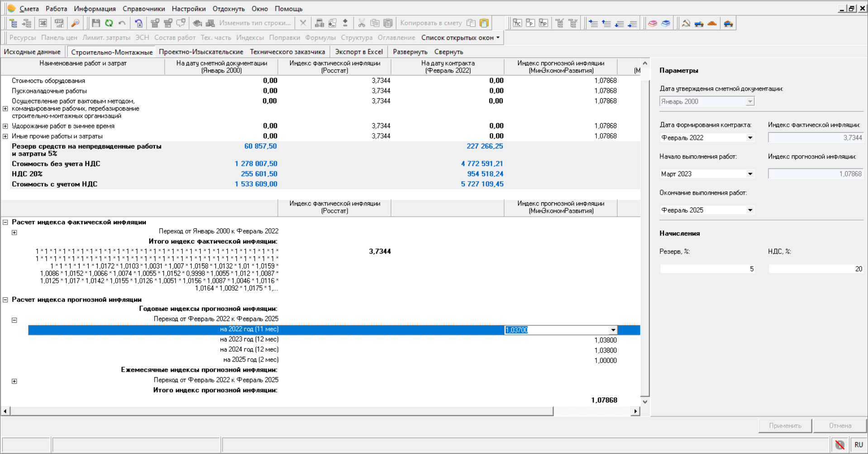868x454 pixels.
Task: Click the floppy disk save icon
Action: click(96, 23)
